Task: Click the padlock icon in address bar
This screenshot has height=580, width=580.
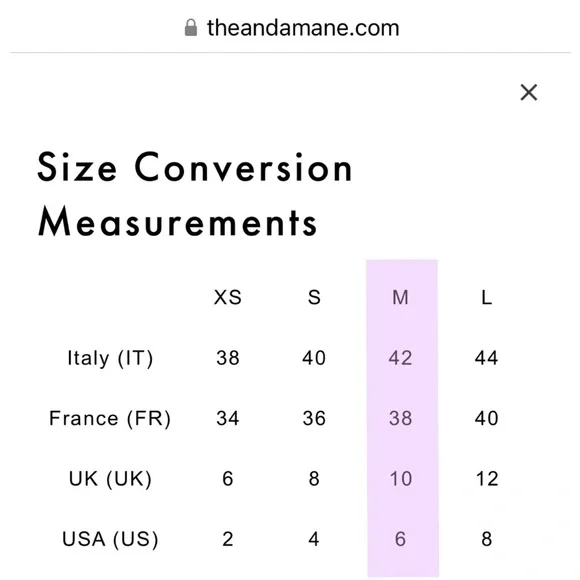Action: pyautogui.click(x=191, y=28)
